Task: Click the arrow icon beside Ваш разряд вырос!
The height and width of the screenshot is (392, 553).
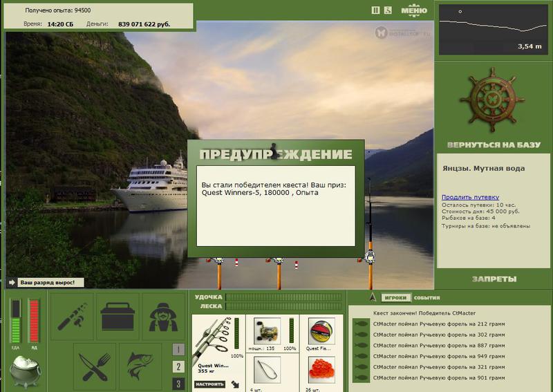Action: point(12,282)
